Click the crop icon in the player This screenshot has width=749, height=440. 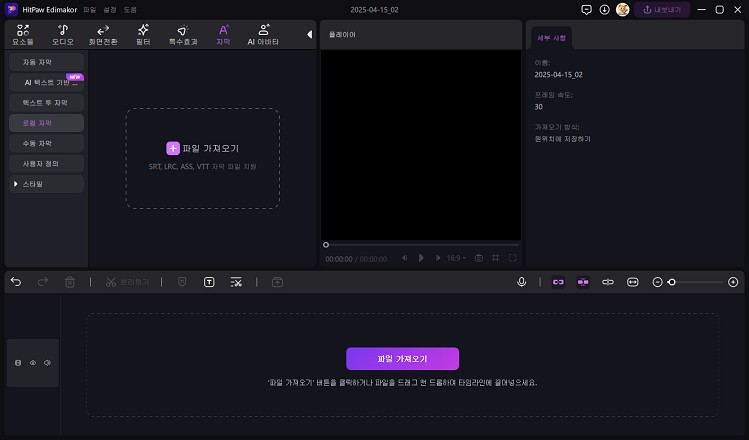pyautogui.click(x=496, y=258)
